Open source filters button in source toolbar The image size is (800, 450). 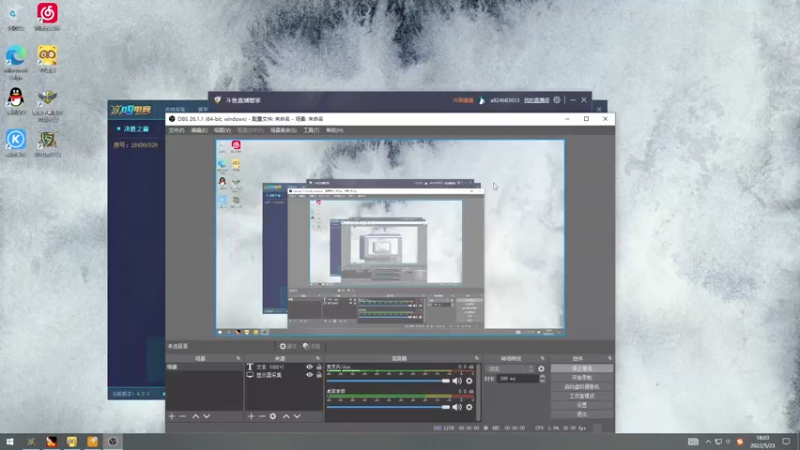tap(311, 346)
